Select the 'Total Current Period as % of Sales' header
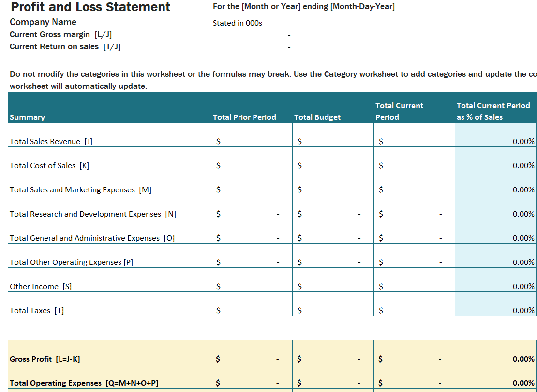This screenshot has height=392, width=537. point(496,107)
